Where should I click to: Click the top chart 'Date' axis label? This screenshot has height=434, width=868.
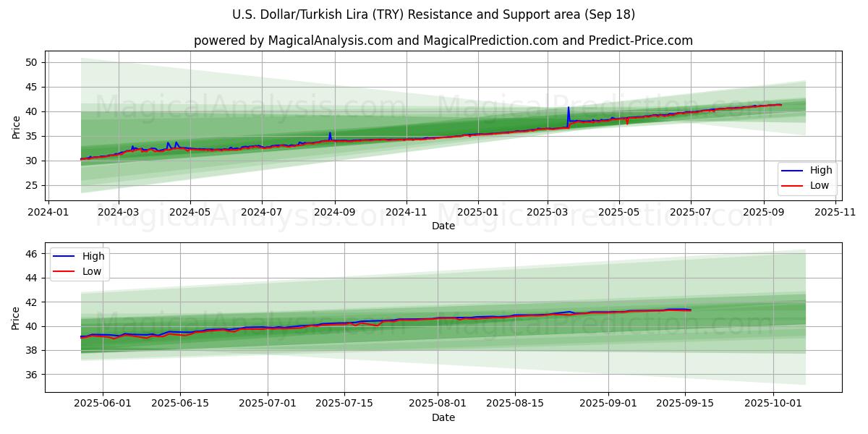point(443,226)
